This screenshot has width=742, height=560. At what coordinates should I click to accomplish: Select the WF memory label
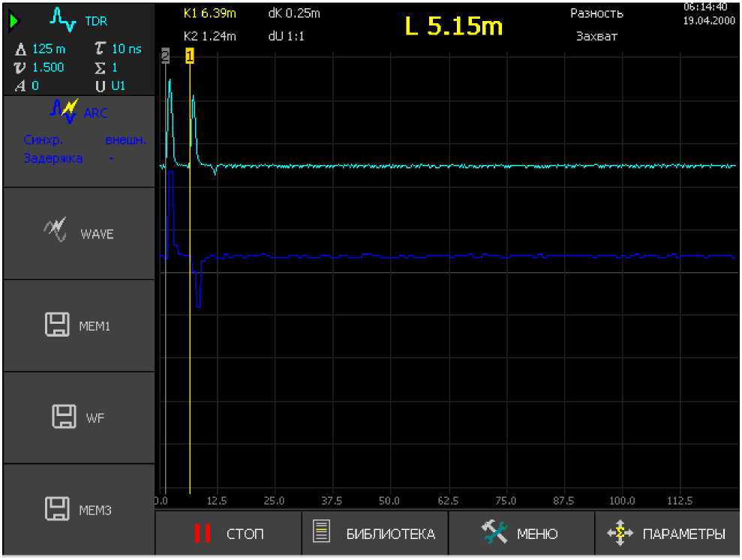click(95, 418)
